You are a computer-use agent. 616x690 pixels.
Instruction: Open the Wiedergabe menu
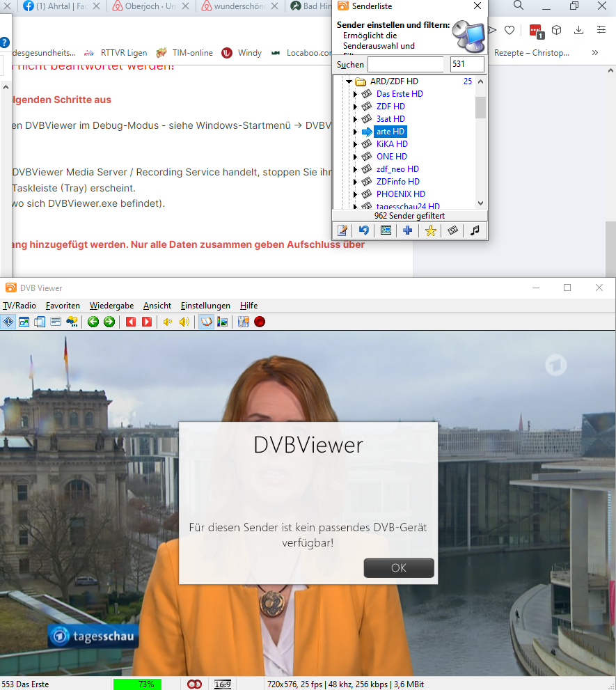point(112,306)
